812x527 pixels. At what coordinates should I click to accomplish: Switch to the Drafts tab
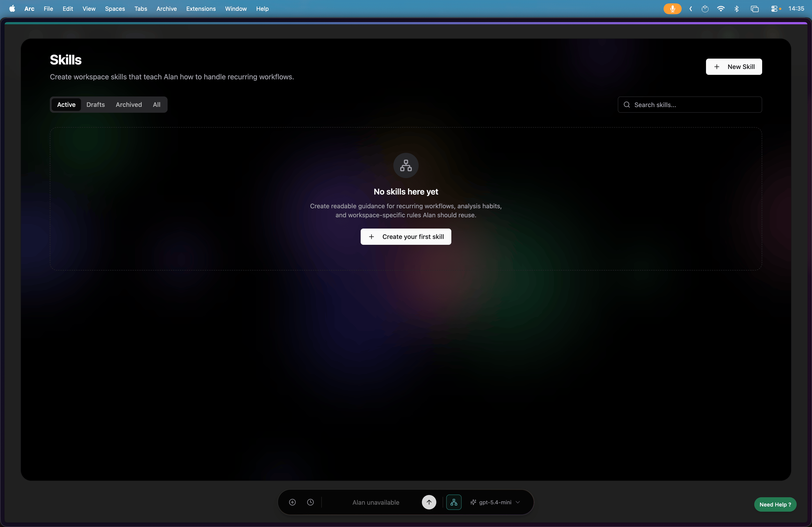[x=96, y=105]
